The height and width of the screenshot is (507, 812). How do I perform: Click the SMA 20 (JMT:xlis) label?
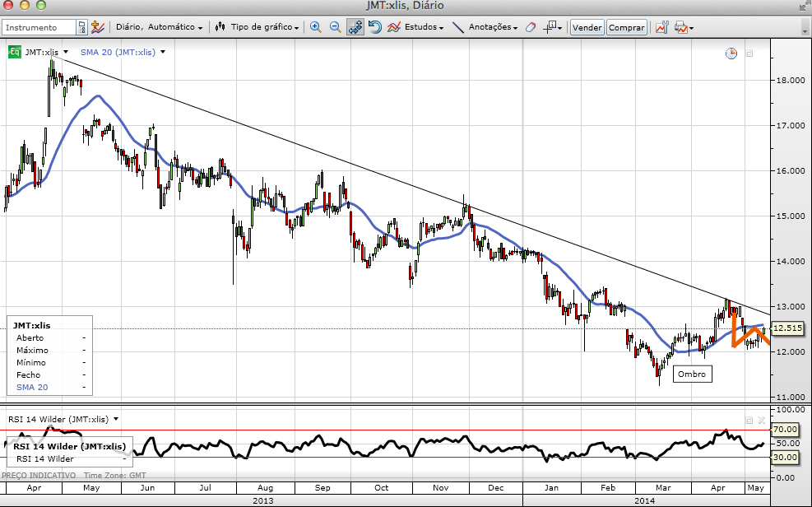click(118, 52)
